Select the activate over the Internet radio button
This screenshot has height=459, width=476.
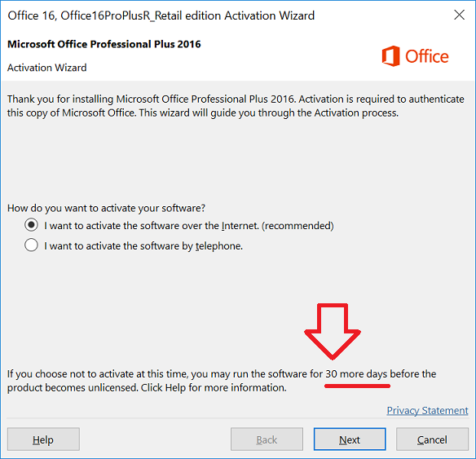(x=31, y=225)
